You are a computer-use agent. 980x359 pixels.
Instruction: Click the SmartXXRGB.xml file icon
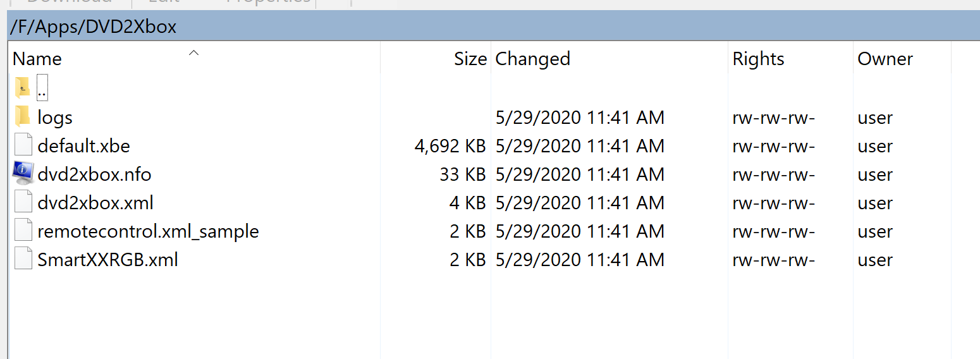click(23, 259)
